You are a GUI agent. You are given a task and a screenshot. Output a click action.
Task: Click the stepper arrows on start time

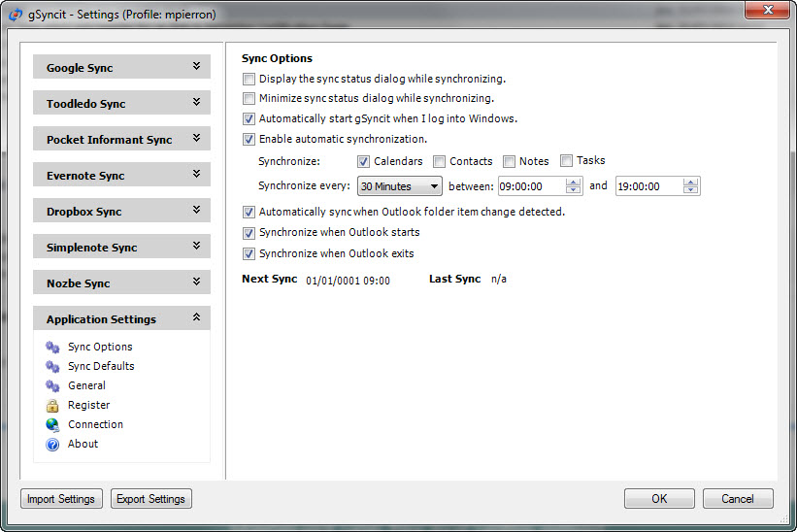tap(574, 186)
